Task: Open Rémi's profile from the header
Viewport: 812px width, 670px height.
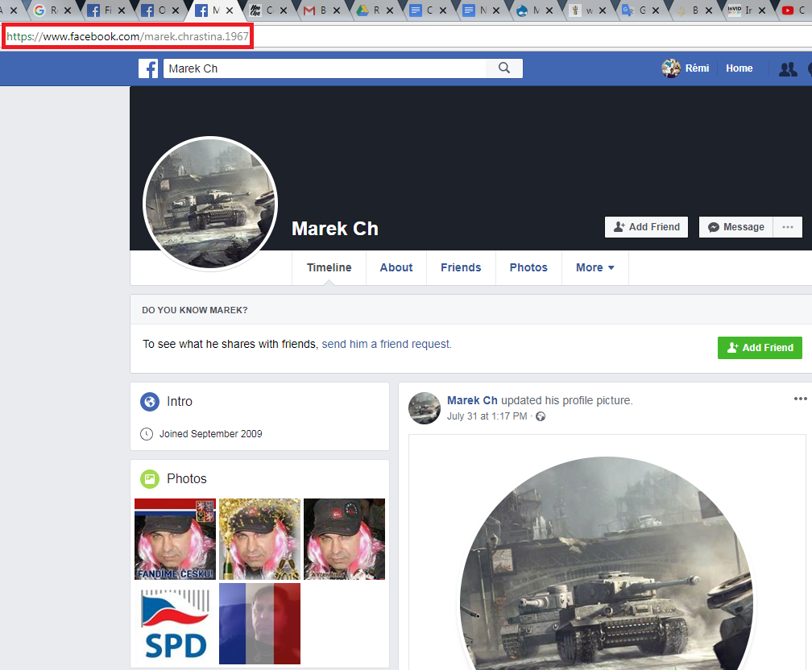Action: [x=685, y=68]
